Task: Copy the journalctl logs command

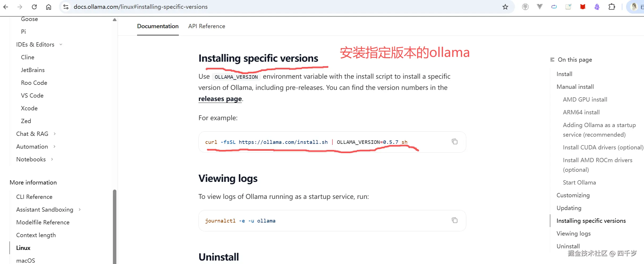Action: [x=455, y=220]
